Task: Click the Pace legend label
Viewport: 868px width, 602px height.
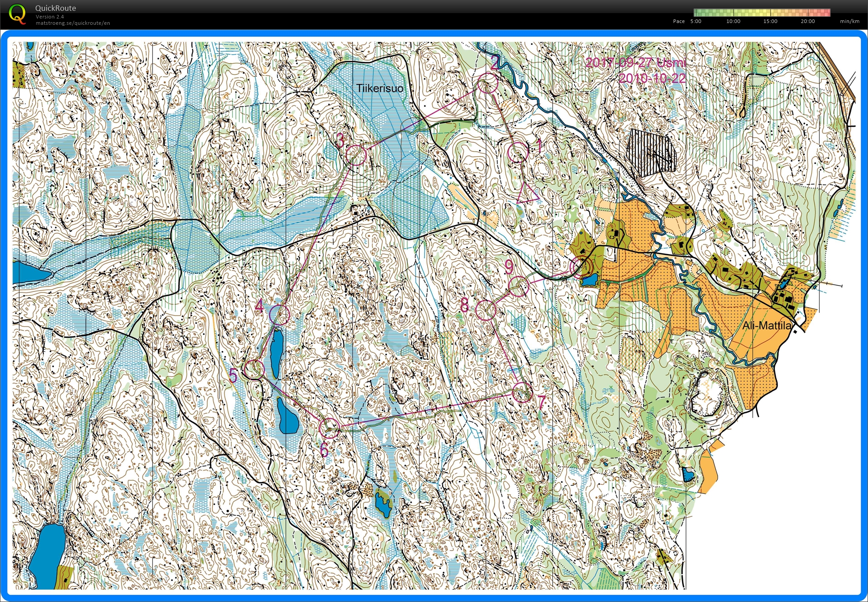Action: [679, 21]
